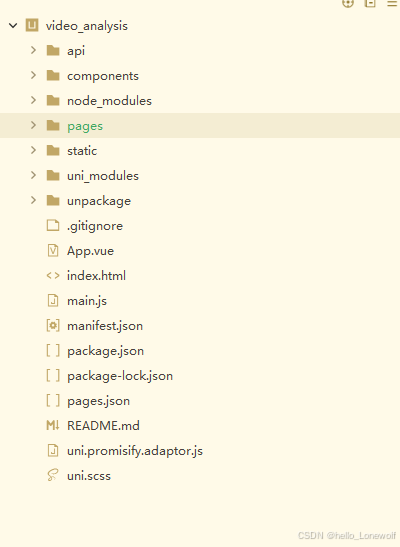Image resolution: width=400 pixels, height=547 pixels.
Task: Click the pages folder icon
Action: pos(53,126)
